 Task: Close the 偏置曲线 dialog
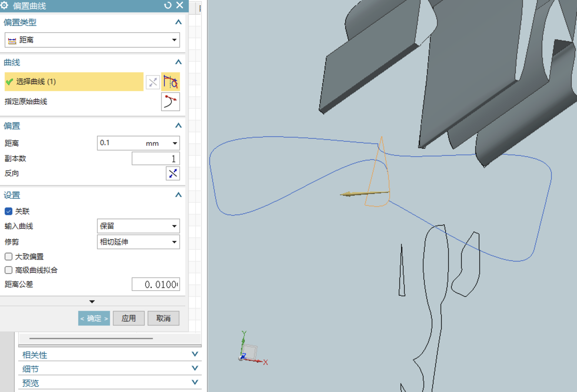(x=180, y=5)
